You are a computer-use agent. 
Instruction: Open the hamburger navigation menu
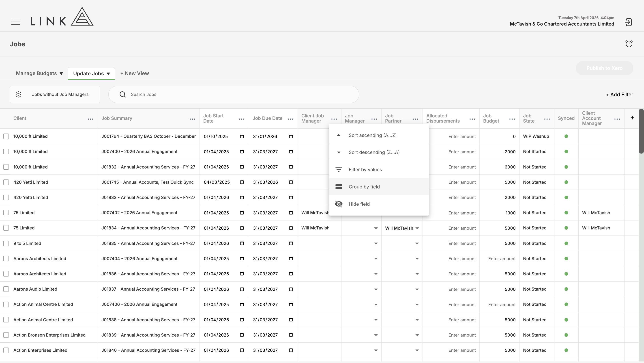point(15,22)
